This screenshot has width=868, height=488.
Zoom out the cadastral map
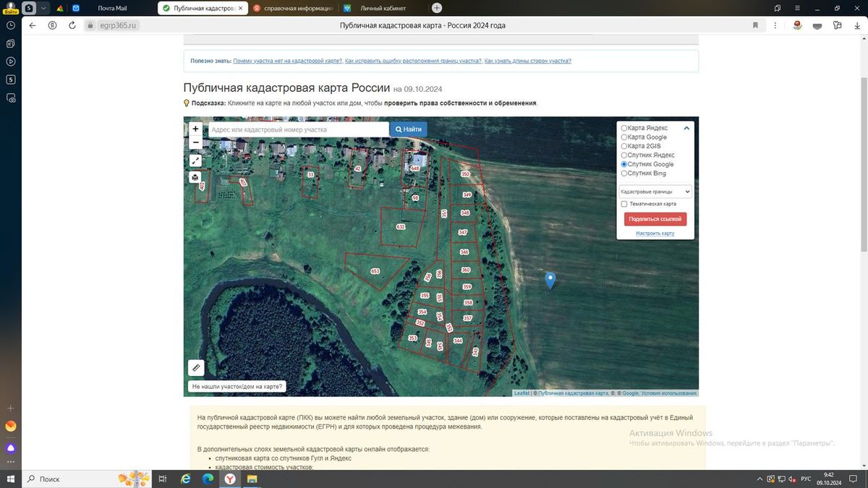[x=195, y=142]
